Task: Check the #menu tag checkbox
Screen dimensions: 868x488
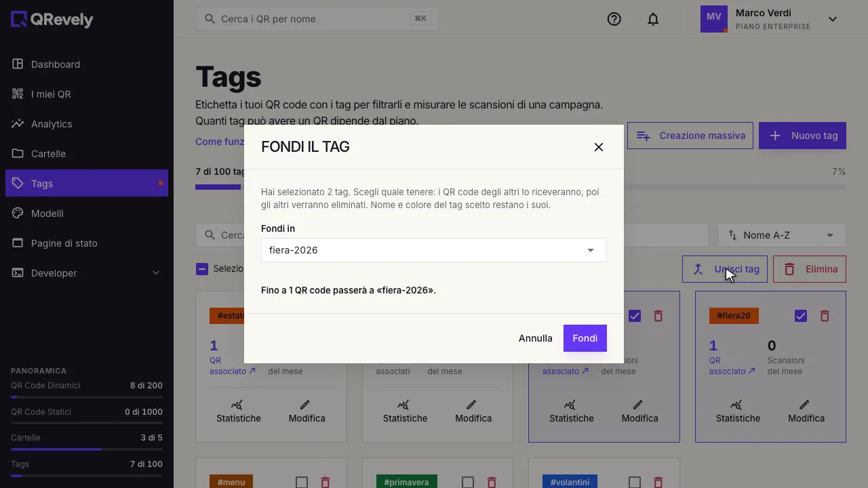Action: pos(302,483)
